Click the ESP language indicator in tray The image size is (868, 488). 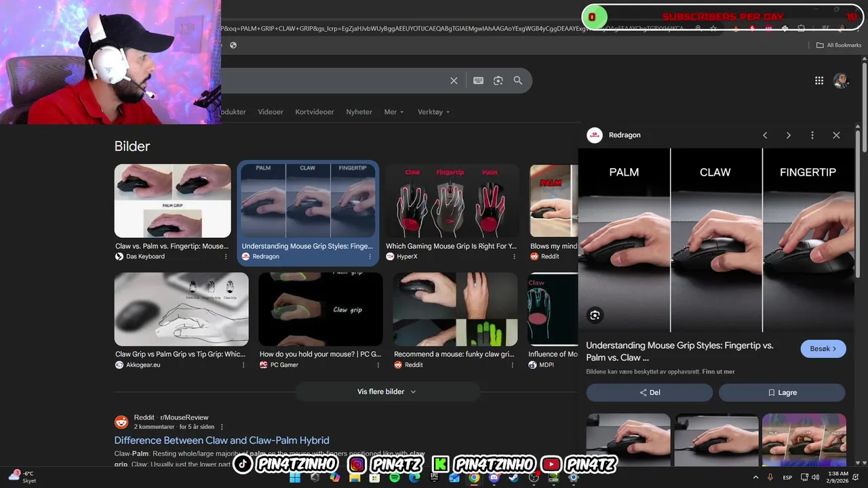787,478
